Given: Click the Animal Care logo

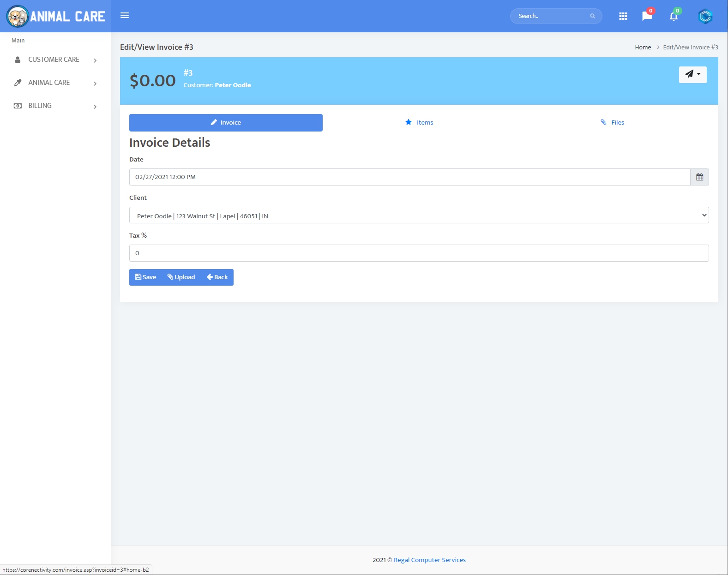Looking at the screenshot, I should coord(55,16).
